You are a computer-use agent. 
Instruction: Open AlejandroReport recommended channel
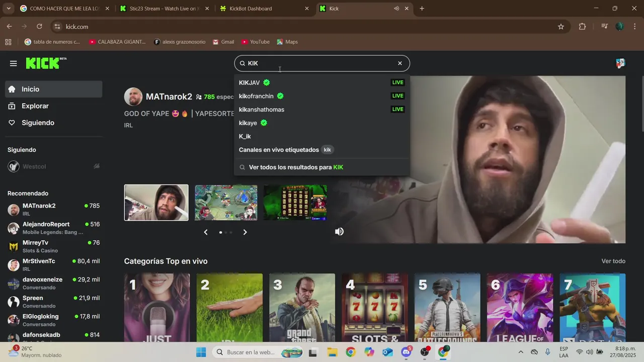pyautogui.click(x=54, y=228)
